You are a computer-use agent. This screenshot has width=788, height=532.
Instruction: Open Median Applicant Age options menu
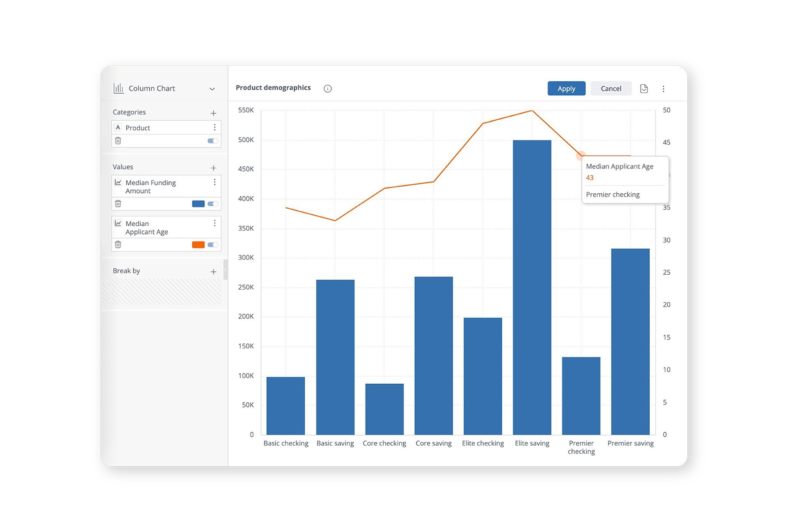click(x=215, y=223)
